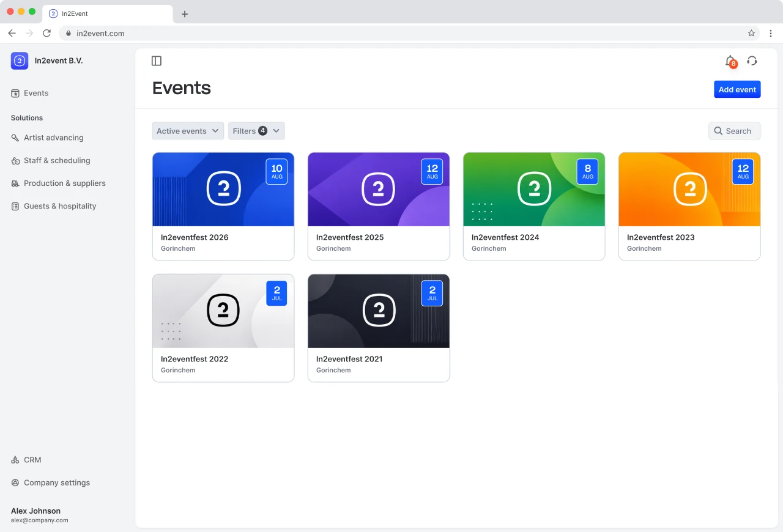Click the In2eventfest 2025 title
The image size is (783, 532).
(350, 237)
